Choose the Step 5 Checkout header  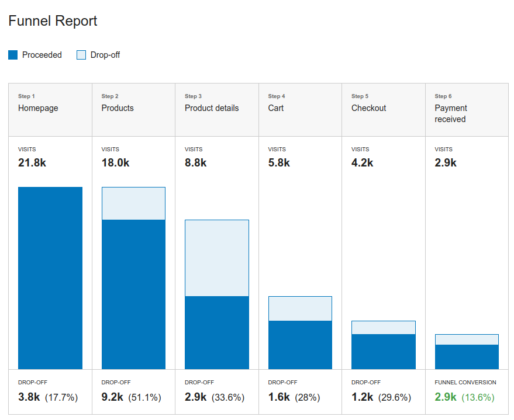384,109
